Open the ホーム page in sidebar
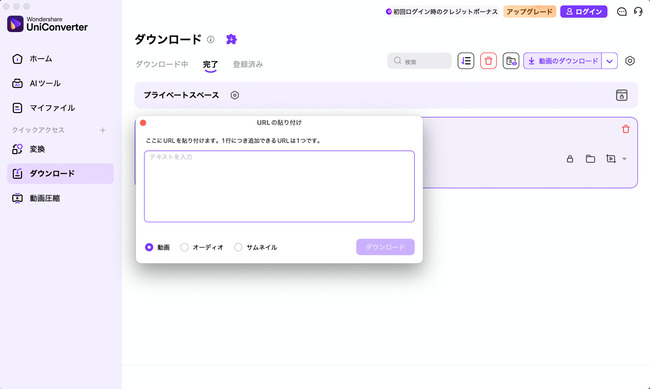 pyautogui.click(x=32, y=59)
